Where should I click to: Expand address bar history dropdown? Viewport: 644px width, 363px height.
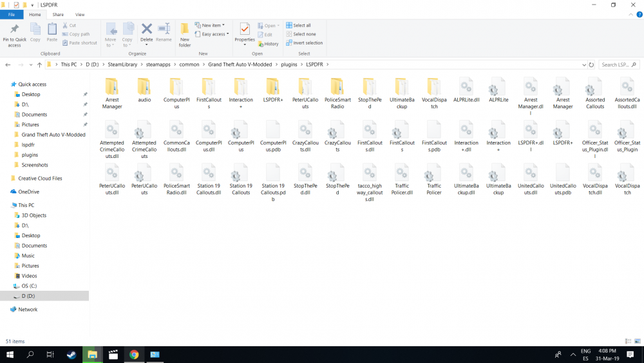coord(583,64)
